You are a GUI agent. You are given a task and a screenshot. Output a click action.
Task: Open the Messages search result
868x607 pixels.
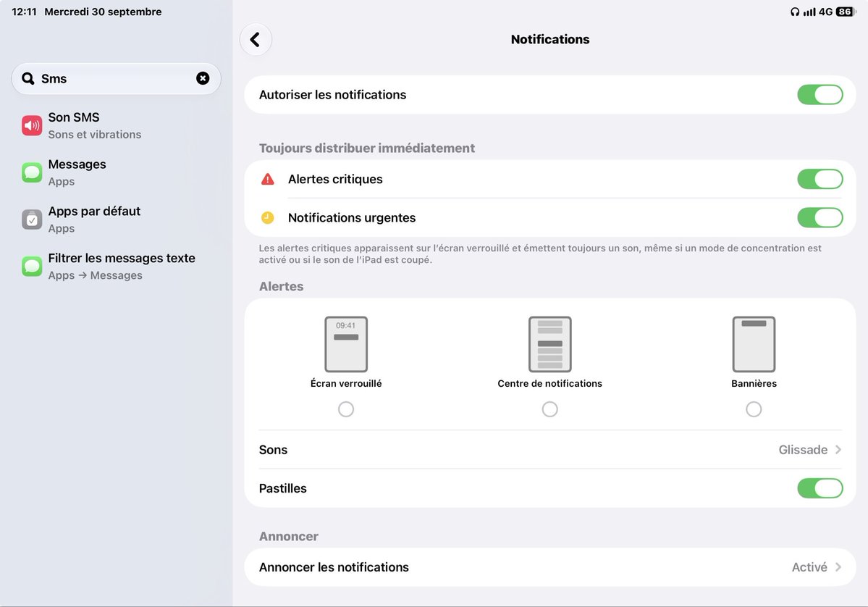point(117,173)
